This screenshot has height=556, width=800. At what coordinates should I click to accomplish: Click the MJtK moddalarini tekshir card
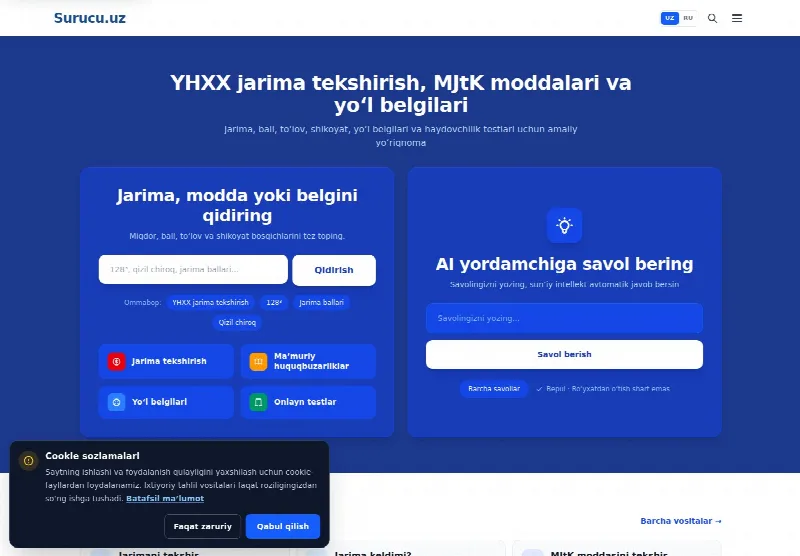coord(617,548)
